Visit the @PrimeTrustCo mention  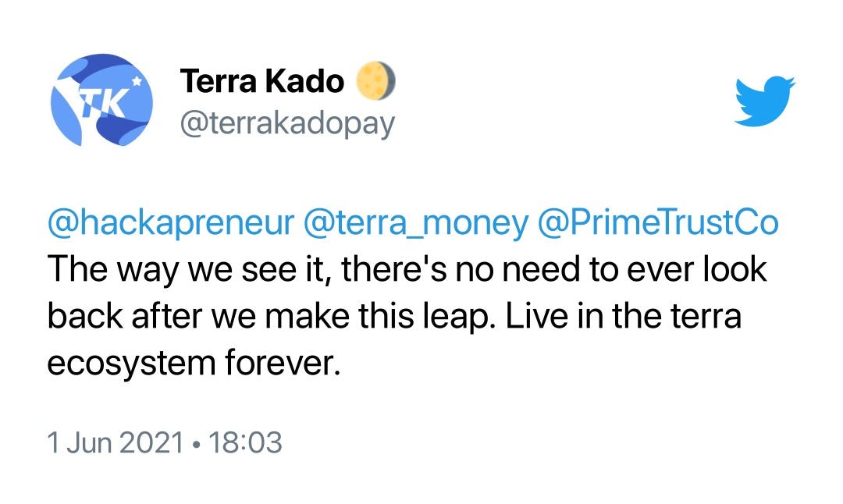click(x=657, y=222)
